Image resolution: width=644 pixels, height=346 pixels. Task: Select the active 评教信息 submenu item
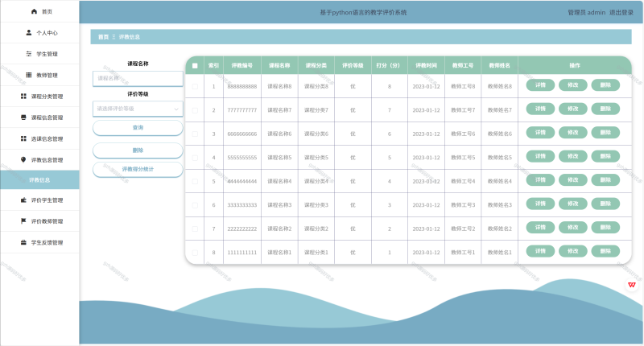click(x=39, y=179)
